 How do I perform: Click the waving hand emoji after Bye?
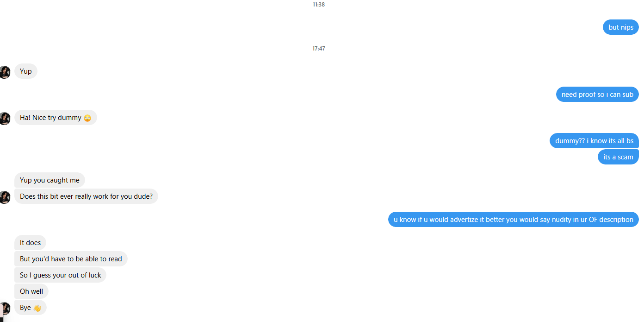click(x=37, y=308)
